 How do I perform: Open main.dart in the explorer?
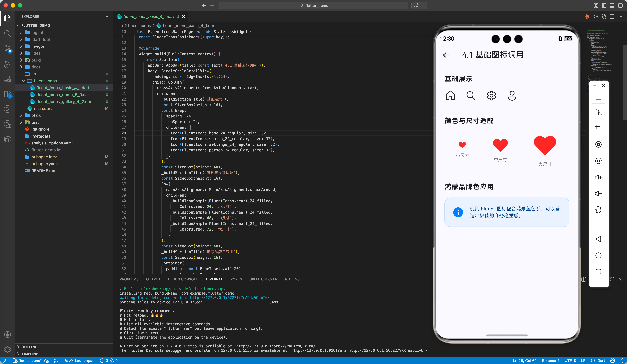pyautogui.click(x=43, y=108)
